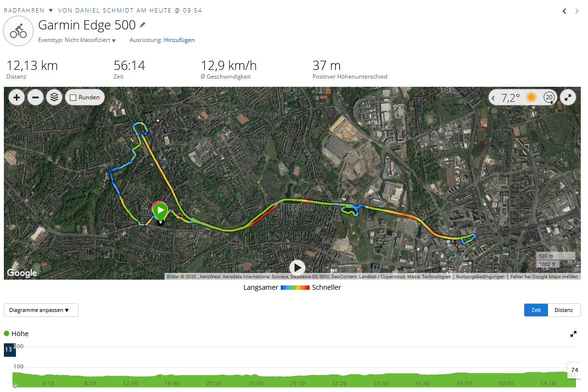Screen dimensions: 588x392
Task: Click the cycling activity type icon
Action: (x=18, y=32)
